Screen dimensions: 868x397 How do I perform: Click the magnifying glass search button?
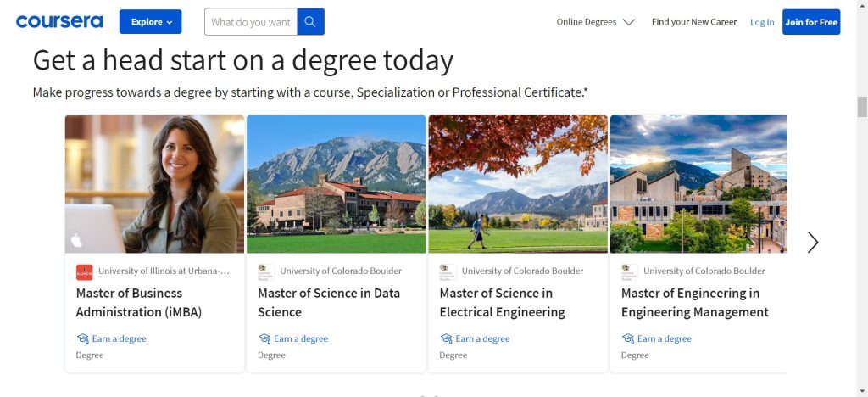pyautogui.click(x=310, y=22)
